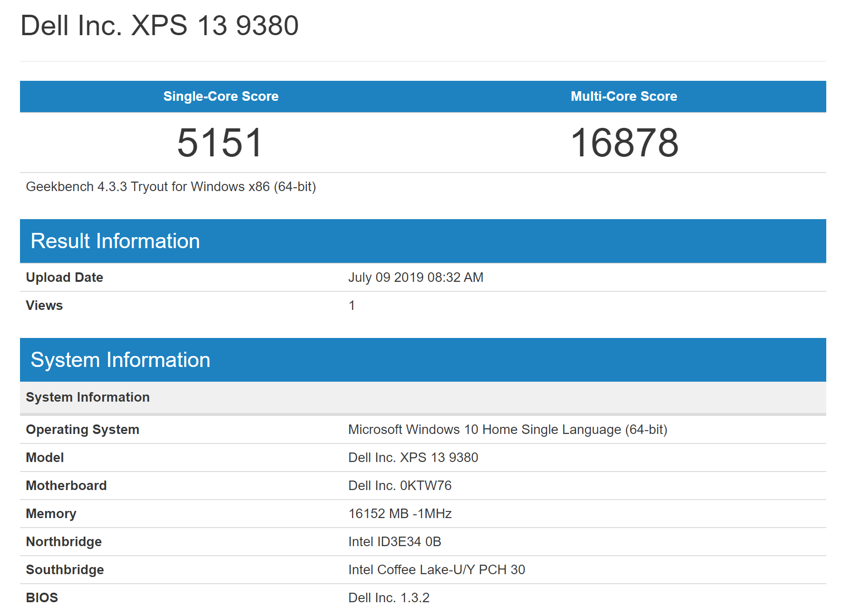Click the multi-core score value 16878
The height and width of the screenshot is (616, 841).
[x=624, y=143]
